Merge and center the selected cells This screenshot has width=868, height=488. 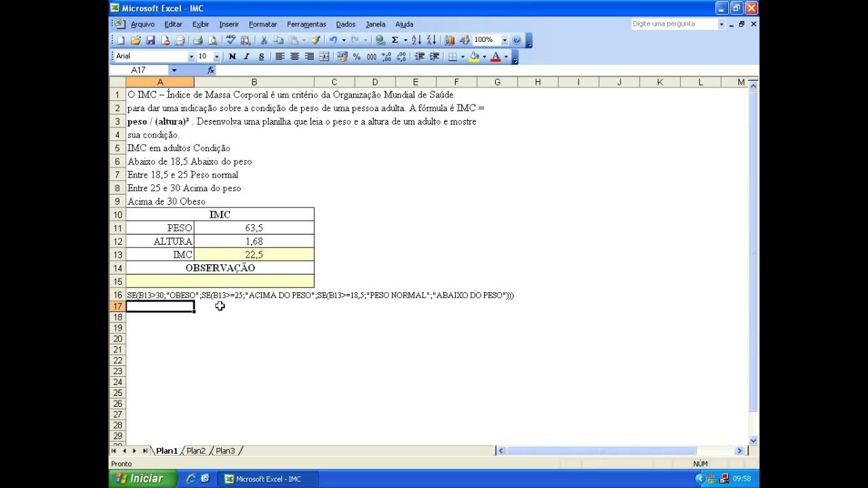324,56
